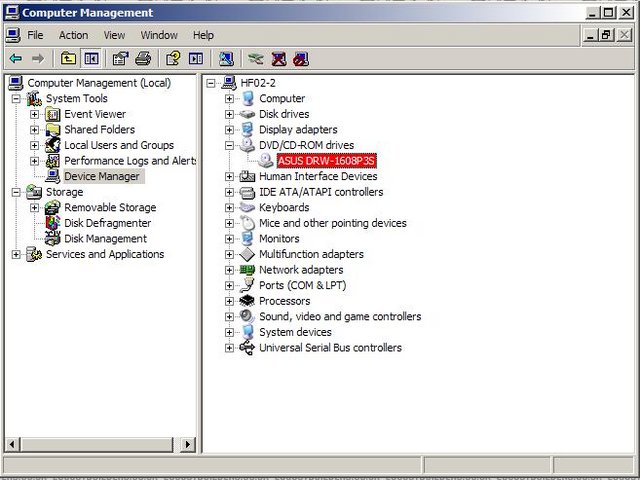Click the ASUS DRW-1608P3S drive icon
This screenshot has height=480, width=640.
click(266, 161)
